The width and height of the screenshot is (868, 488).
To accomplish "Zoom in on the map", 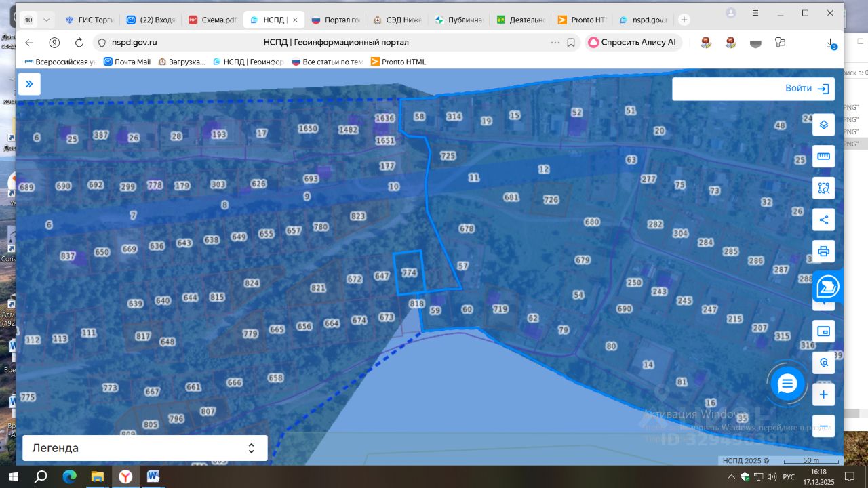I will click(824, 394).
